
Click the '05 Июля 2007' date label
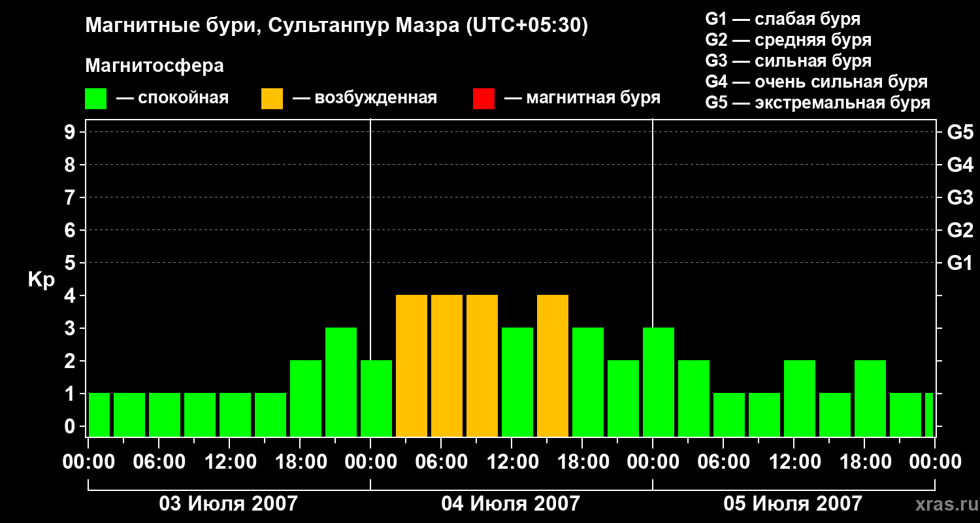pos(793,503)
